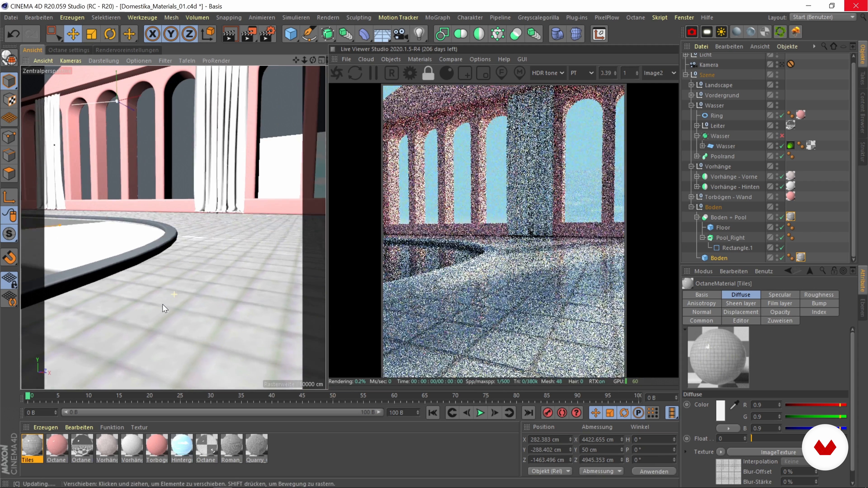868x488 pixels.
Task: Open the HDR tone dropdown
Action: (547, 73)
